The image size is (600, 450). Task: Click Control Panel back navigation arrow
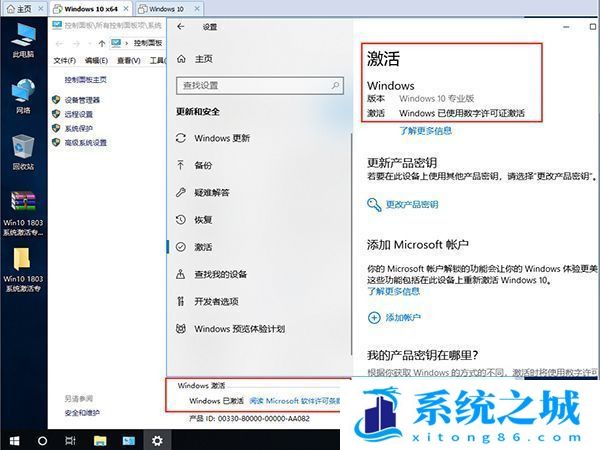(59, 44)
